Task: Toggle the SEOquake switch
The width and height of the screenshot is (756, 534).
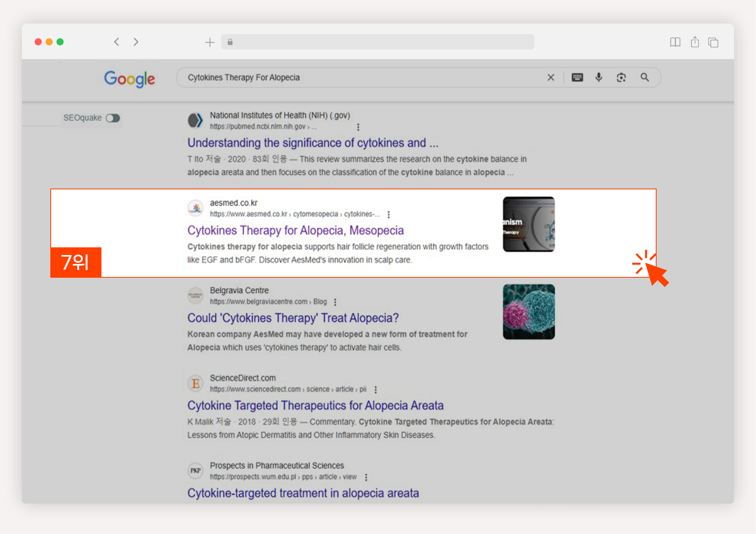Action: coord(113,118)
